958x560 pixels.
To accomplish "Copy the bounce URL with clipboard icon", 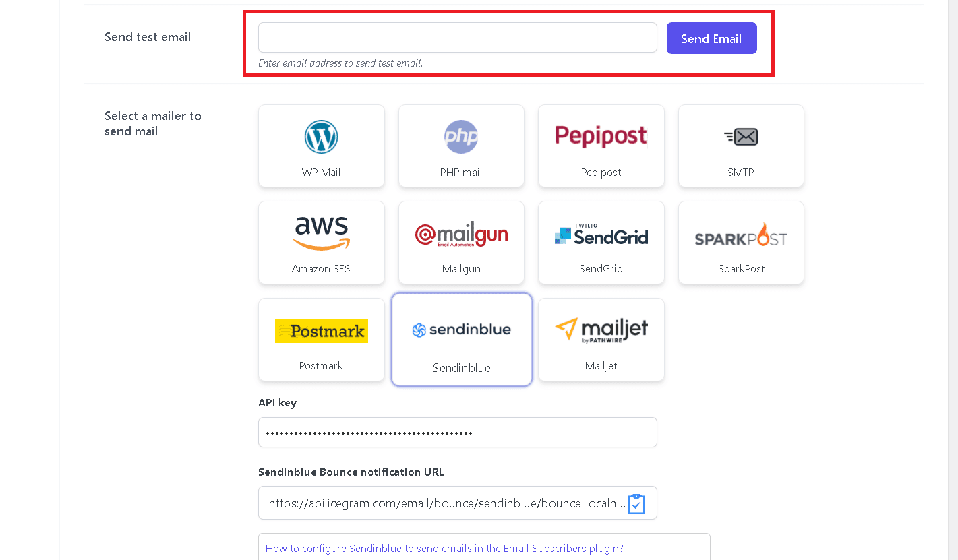I will 636,503.
